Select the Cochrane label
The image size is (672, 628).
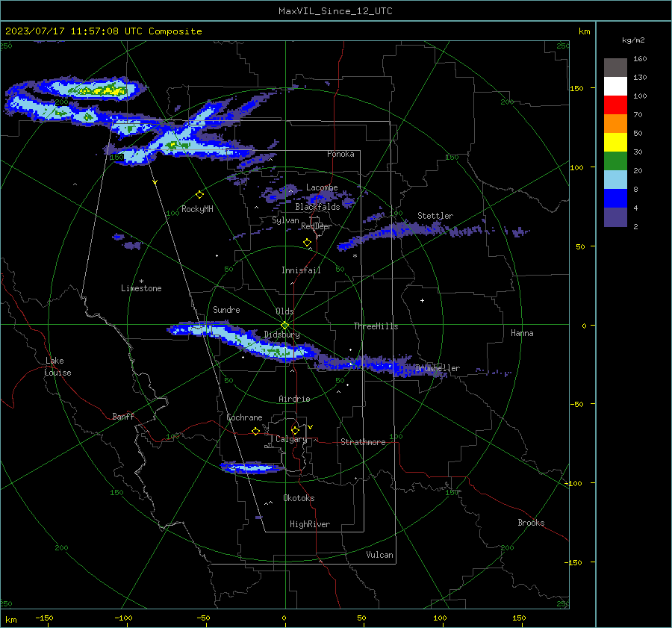pos(244,417)
